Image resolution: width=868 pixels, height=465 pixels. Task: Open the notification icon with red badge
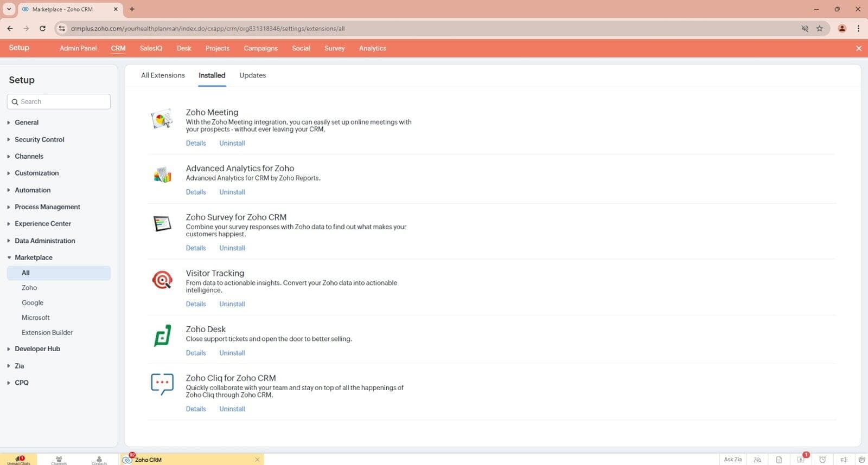point(801,459)
